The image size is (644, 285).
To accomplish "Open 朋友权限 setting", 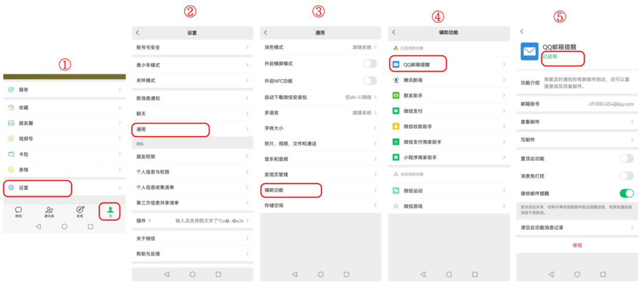I will pyautogui.click(x=193, y=156).
